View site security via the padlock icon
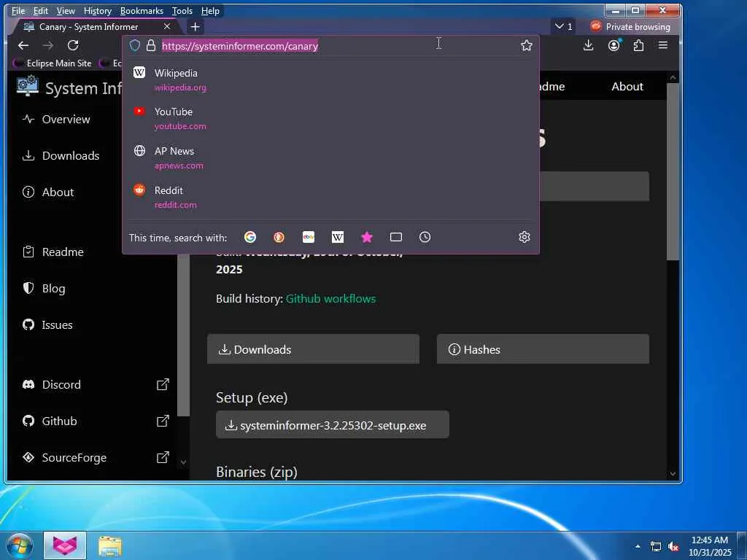 [x=151, y=45]
